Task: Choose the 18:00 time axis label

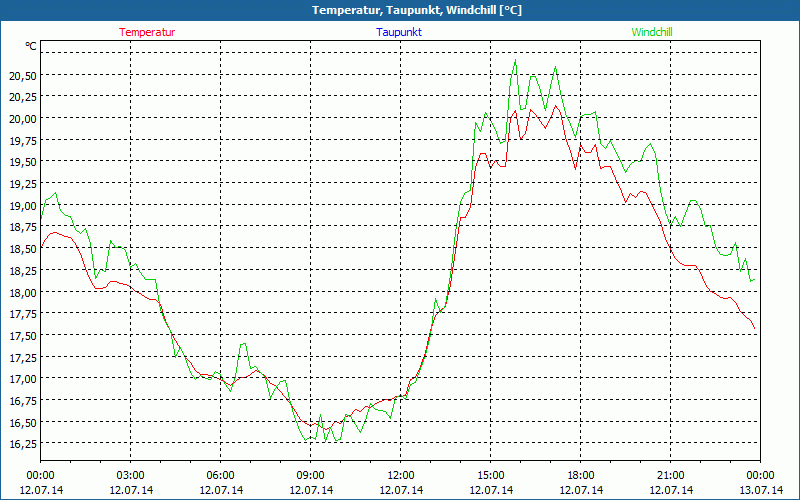Action: point(580,475)
